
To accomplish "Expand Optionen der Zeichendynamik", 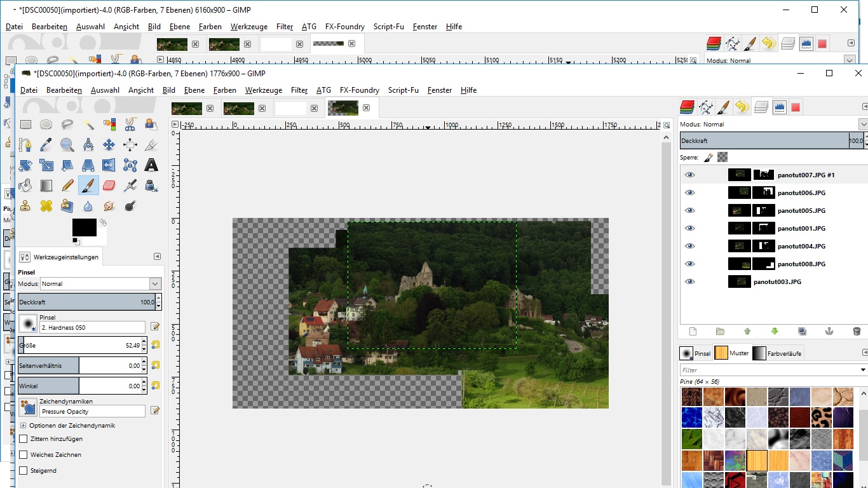I will 24,426.
